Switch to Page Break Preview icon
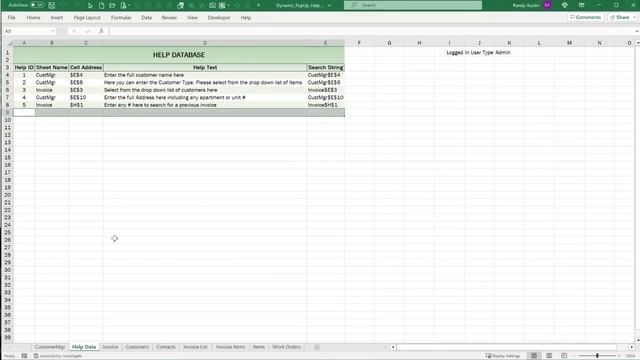 (564, 356)
